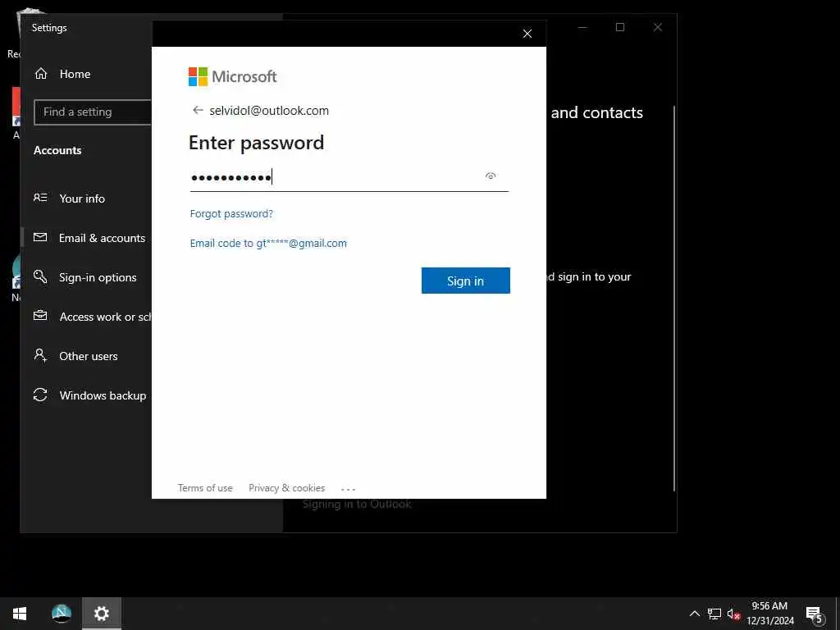Open the more options ellipsis in dialog footer
The width and height of the screenshot is (840, 630).
(x=348, y=489)
